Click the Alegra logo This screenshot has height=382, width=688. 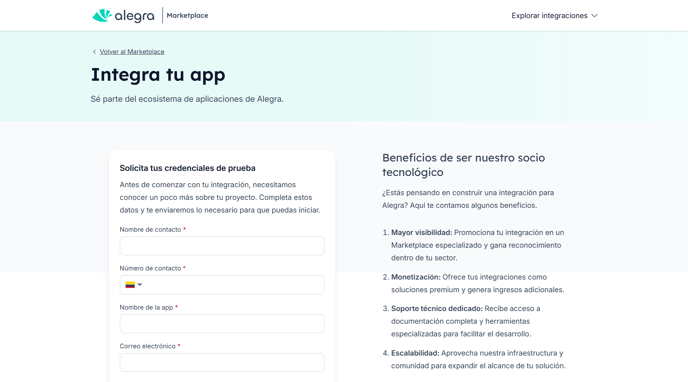pyautogui.click(x=123, y=16)
